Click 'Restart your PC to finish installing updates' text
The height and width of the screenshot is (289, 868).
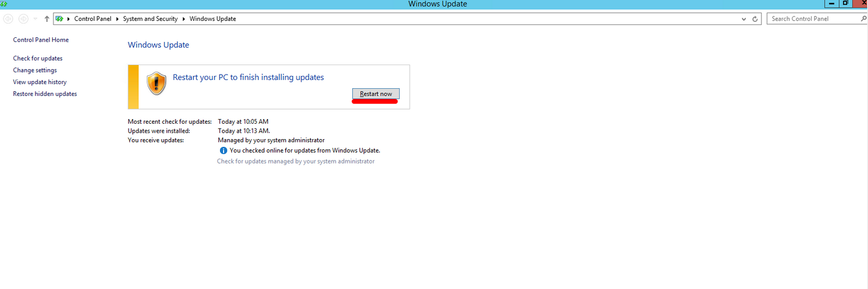click(248, 77)
